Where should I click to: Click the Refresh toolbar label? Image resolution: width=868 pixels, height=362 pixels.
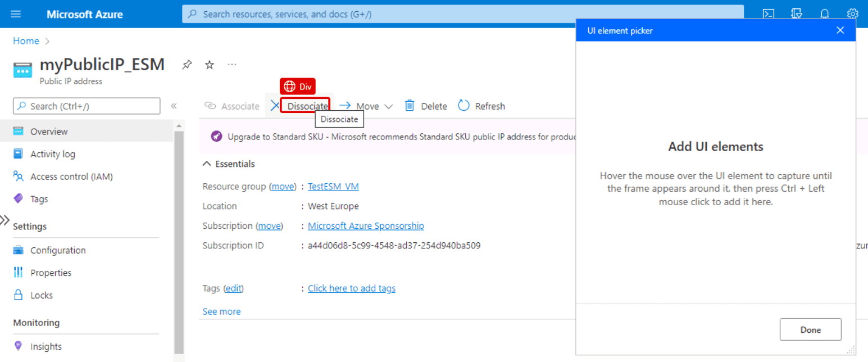coord(490,106)
